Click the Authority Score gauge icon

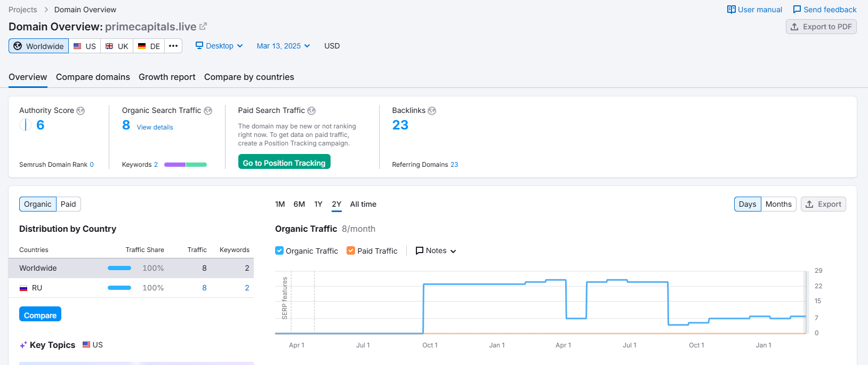pos(26,125)
